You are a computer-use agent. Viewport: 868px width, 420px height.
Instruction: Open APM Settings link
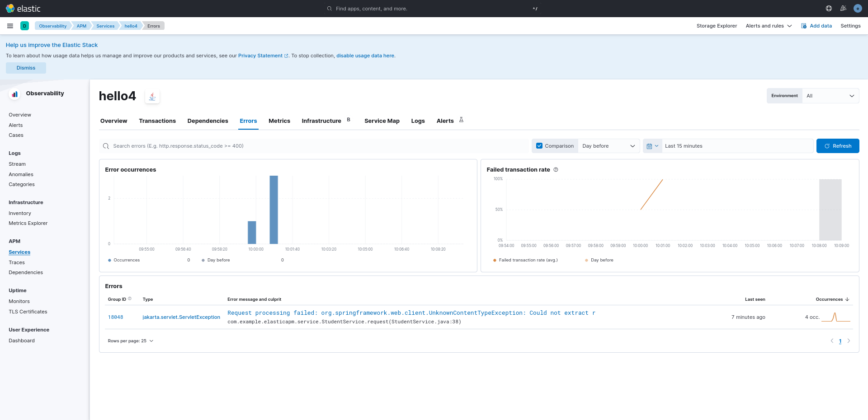pos(850,26)
